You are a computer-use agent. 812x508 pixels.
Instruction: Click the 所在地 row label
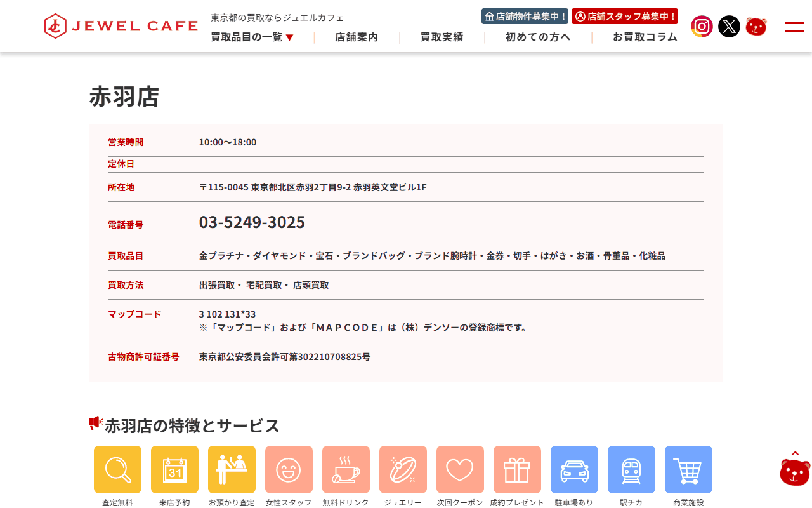tap(121, 187)
